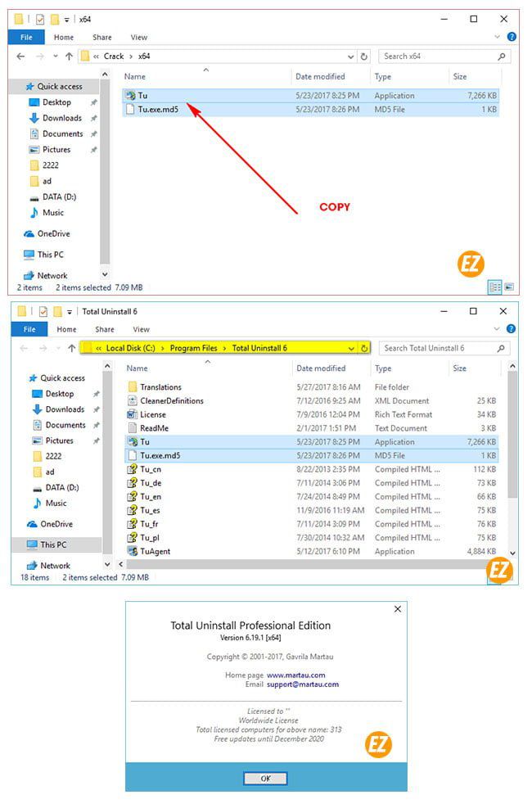Viewport: 532px width, 804px height.
Task: Switch x64 window to details view
Action: tap(495, 287)
